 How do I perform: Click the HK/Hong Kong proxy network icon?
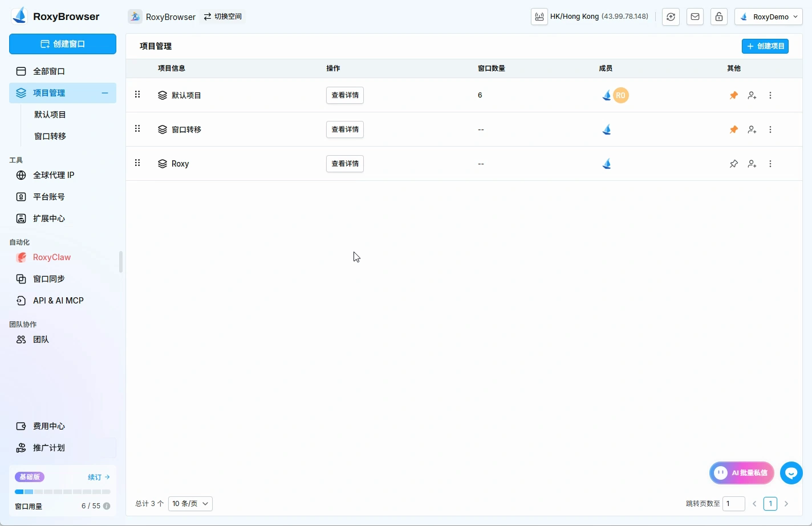coord(539,17)
